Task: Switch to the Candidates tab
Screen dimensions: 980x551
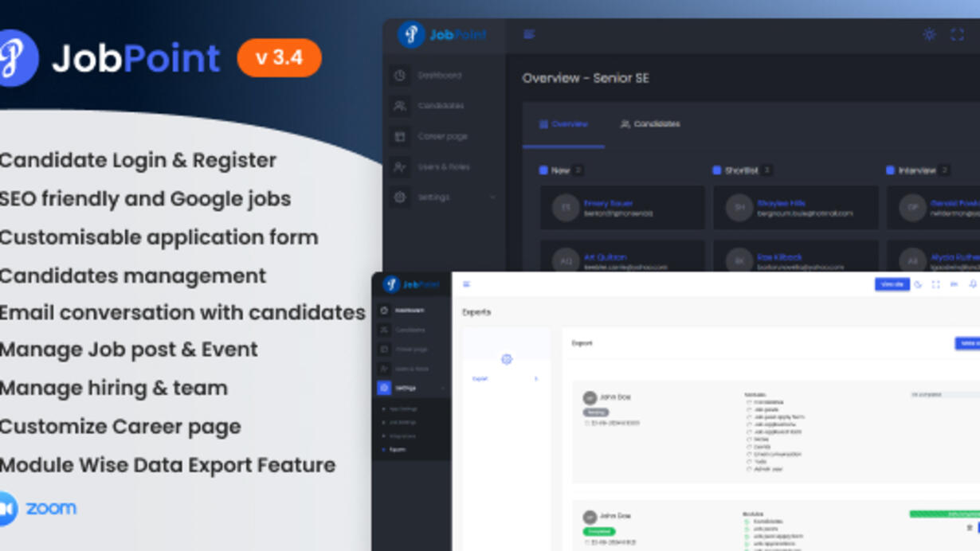Action: click(x=650, y=124)
